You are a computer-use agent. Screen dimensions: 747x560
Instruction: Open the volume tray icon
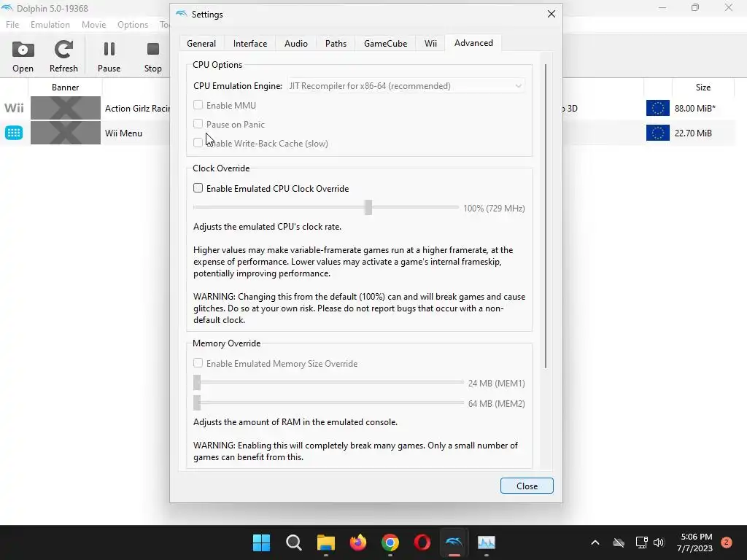[x=659, y=542]
